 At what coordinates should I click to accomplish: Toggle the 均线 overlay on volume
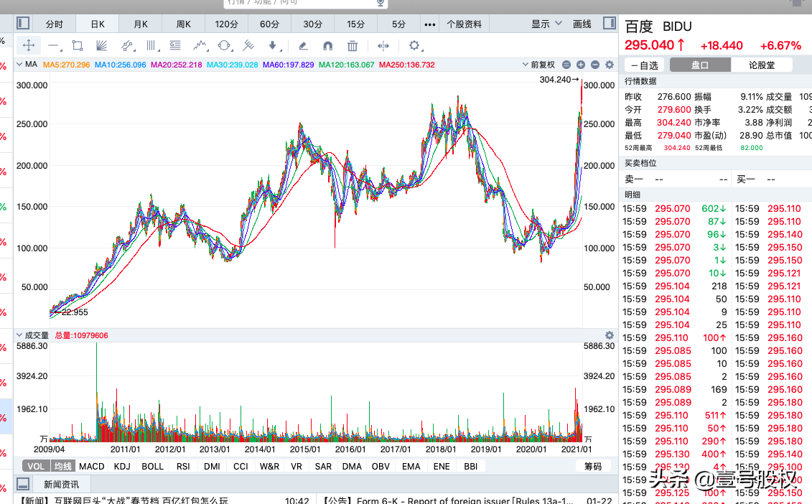(x=63, y=466)
